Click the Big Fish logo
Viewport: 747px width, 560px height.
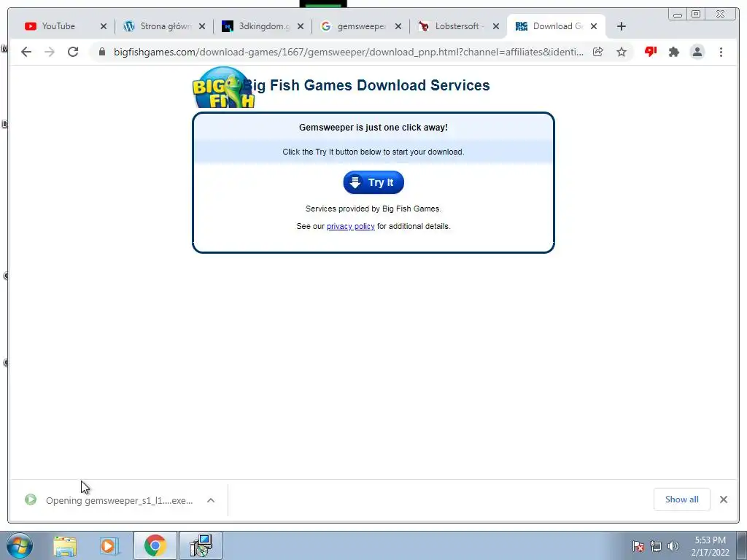pos(223,87)
